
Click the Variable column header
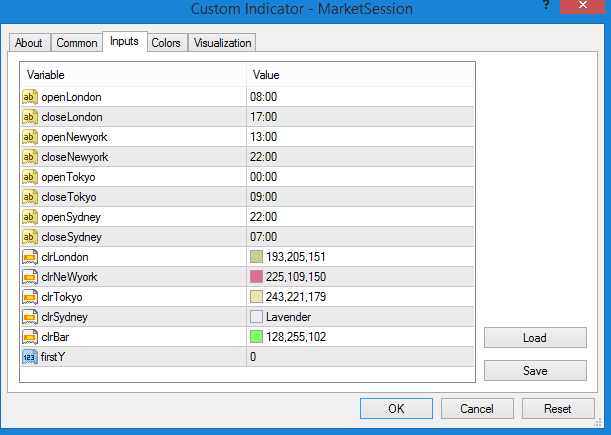click(x=134, y=75)
